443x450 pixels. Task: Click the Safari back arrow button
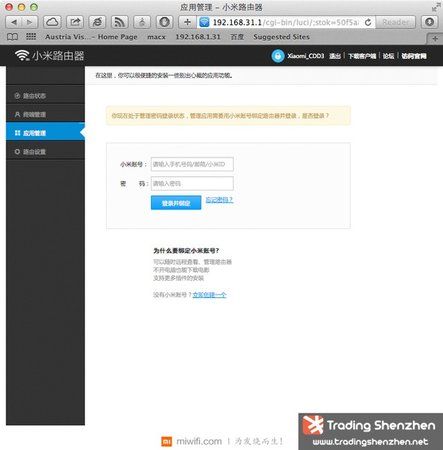tap(14, 22)
